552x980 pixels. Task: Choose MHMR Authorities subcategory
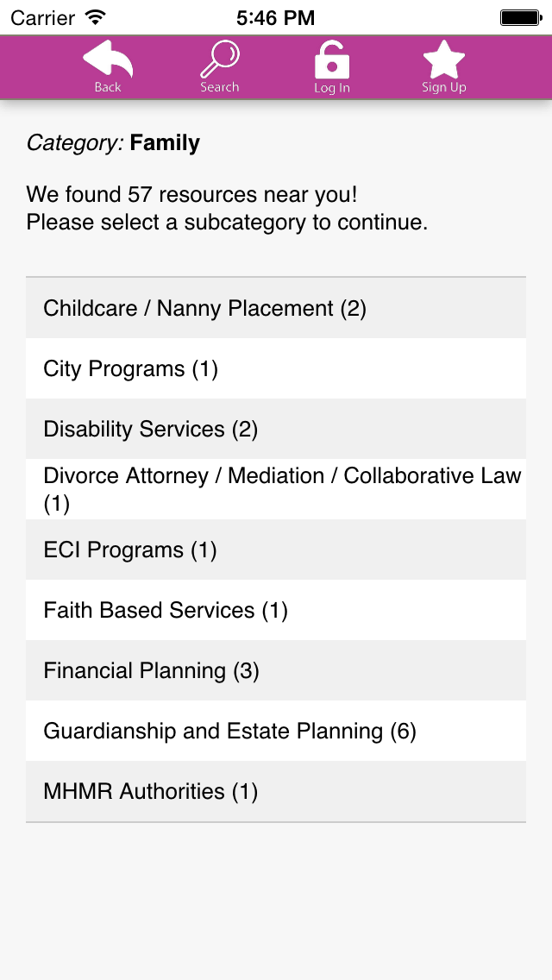click(x=276, y=791)
